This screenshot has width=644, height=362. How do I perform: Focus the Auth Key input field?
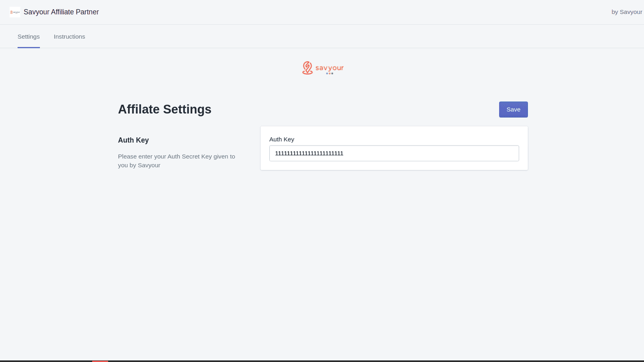[x=394, y=153]
